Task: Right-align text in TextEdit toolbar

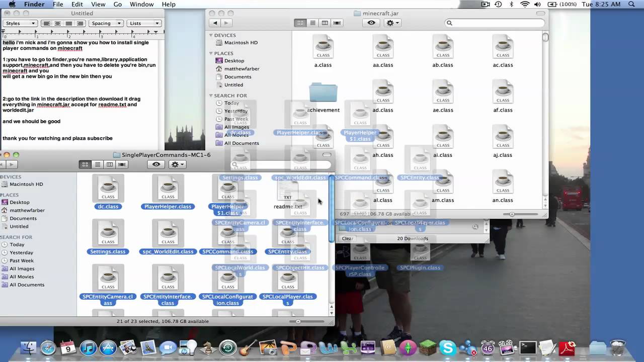Action: click(x=80, y=23)
